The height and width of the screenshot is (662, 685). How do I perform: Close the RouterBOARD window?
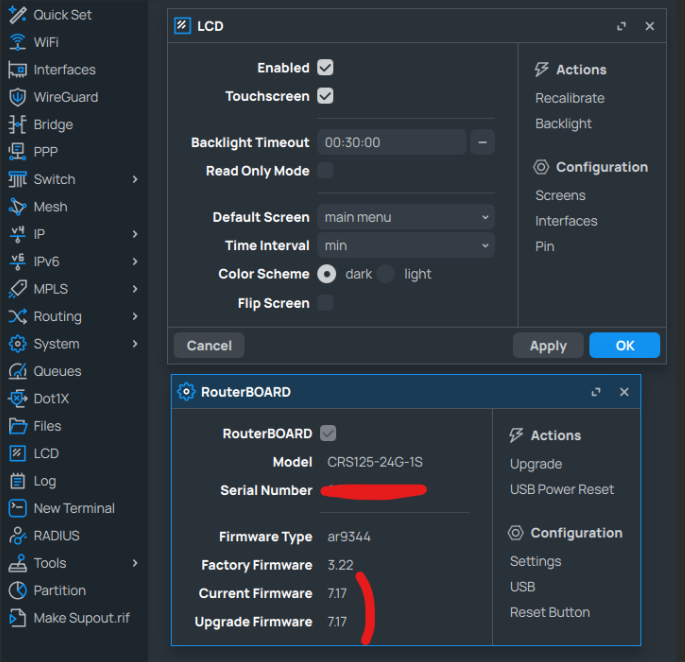pos(624,392)
